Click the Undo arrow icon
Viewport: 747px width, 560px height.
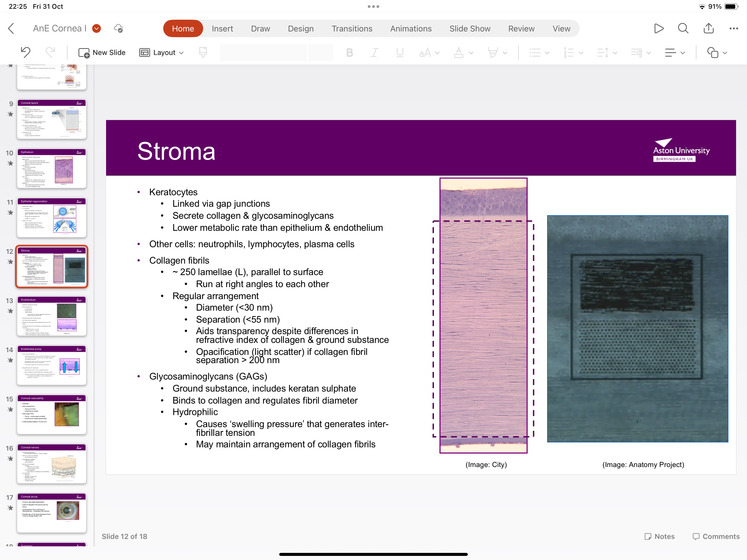(25, 52)
